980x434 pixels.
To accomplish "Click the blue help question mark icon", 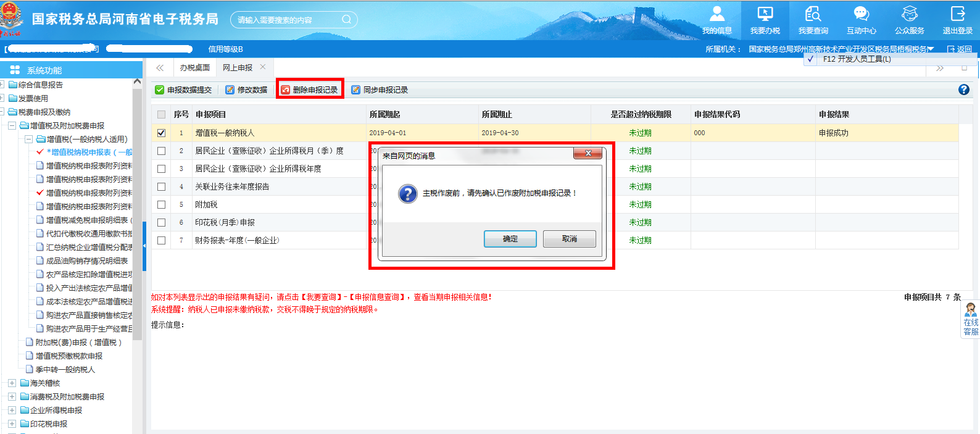I will pyautogui.click(x=963, y=90).
